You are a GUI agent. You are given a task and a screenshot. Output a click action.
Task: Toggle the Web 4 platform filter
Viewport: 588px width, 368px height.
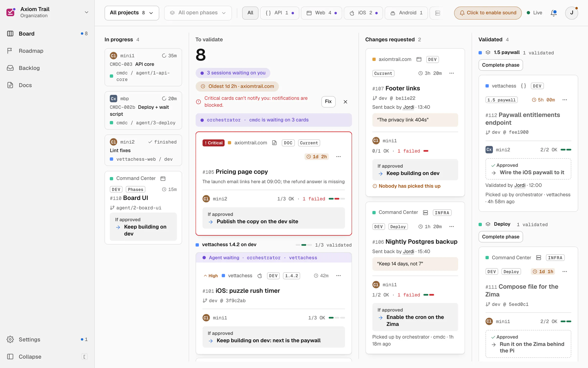coord(321,13)
